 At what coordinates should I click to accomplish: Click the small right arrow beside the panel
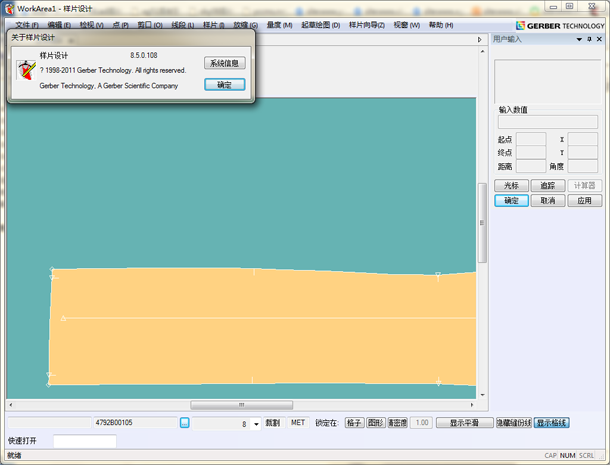click(x=479, y=39)
